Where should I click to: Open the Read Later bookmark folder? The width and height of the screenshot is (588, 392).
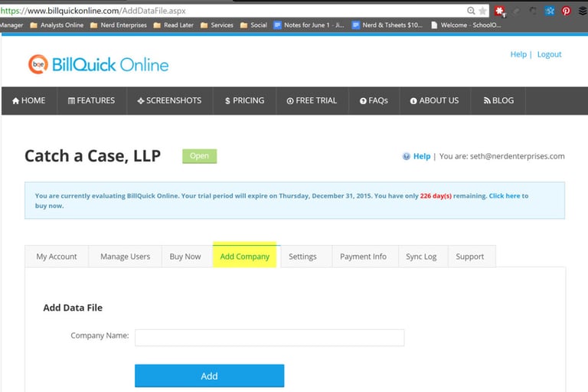(x=174, y=25)
